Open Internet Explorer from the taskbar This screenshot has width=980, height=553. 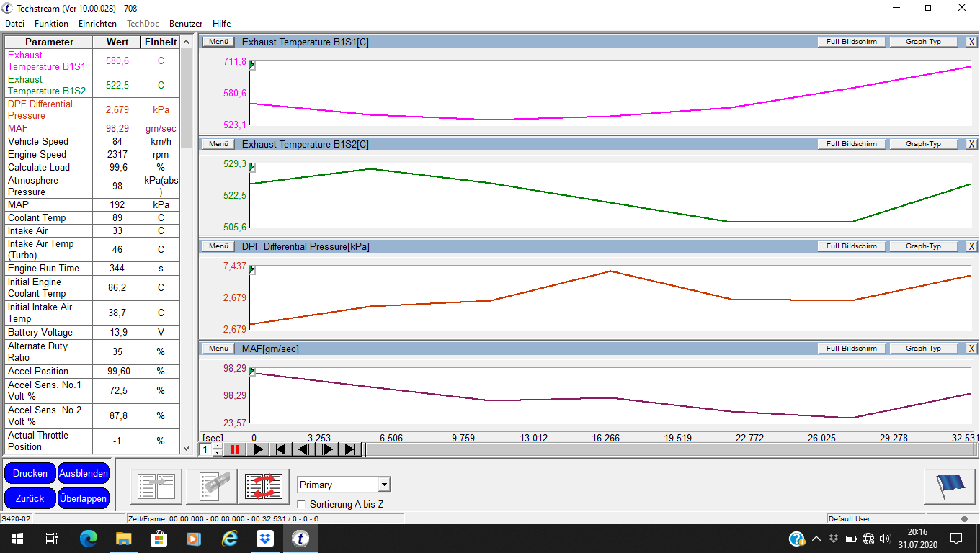(230, 538)
